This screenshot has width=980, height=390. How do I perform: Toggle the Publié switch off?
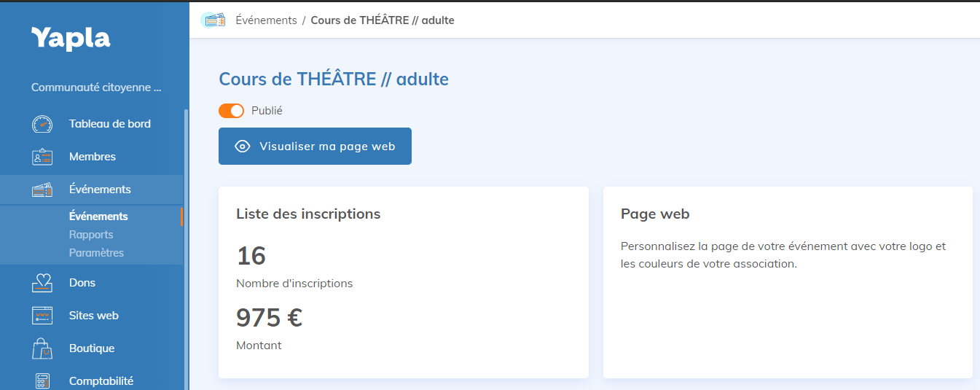[231, 111]
